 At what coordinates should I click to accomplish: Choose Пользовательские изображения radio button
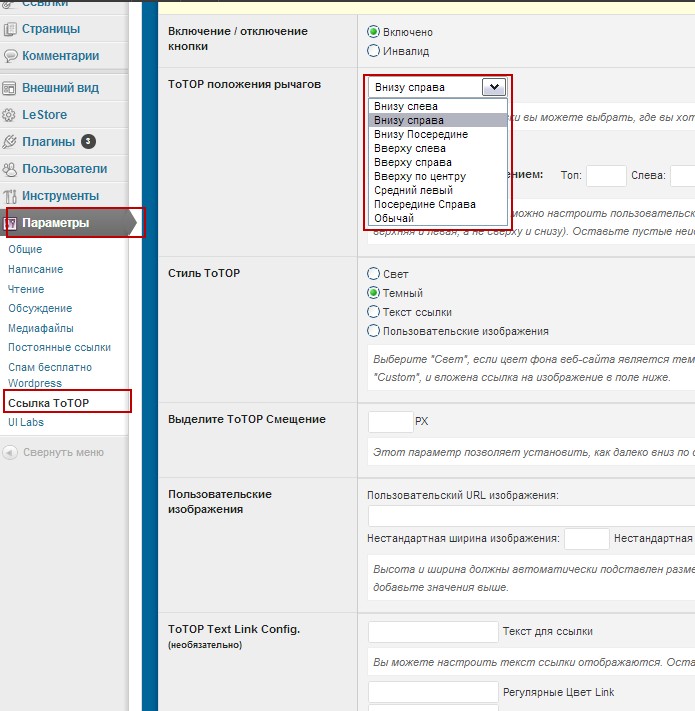click(x=373, y=331)
